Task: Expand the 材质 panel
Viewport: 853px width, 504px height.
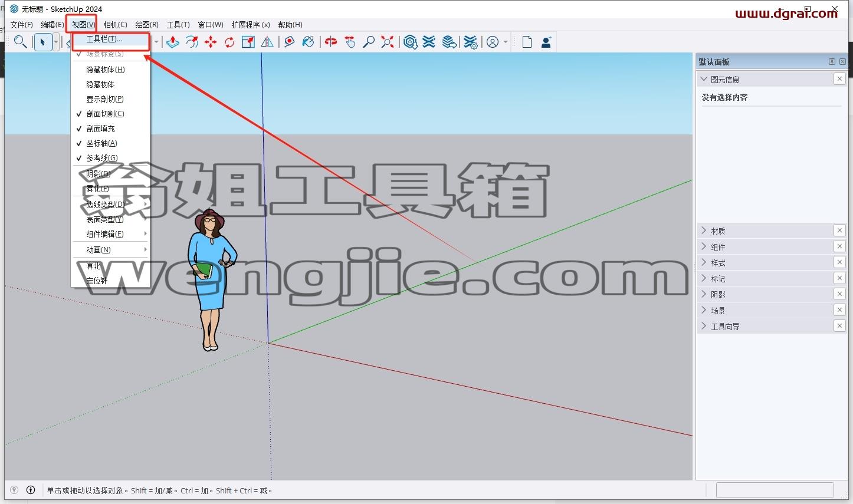Action: (703, 230)
